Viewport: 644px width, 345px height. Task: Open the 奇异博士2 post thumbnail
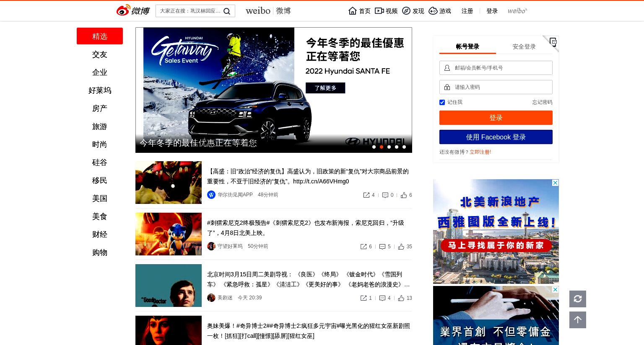pos(169,330)
